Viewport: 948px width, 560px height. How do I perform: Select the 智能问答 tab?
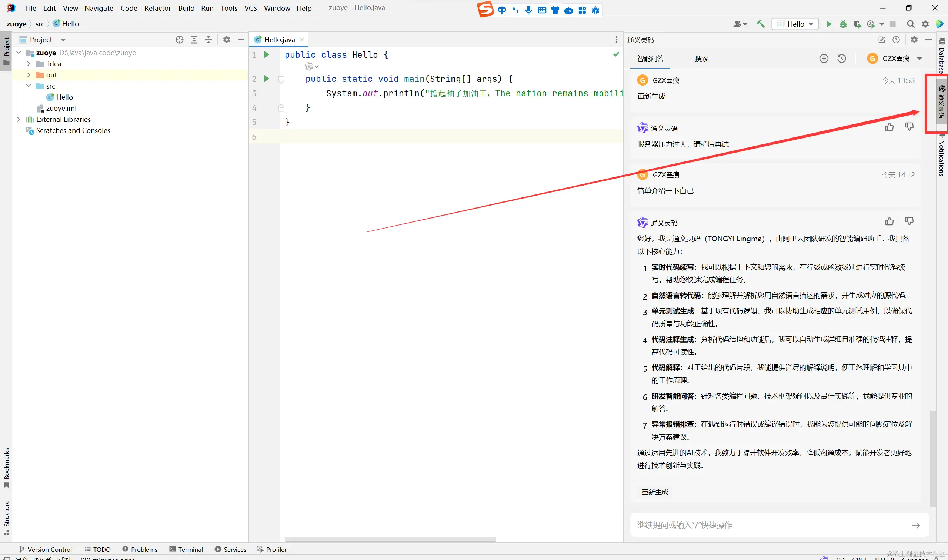coord(650,59)
